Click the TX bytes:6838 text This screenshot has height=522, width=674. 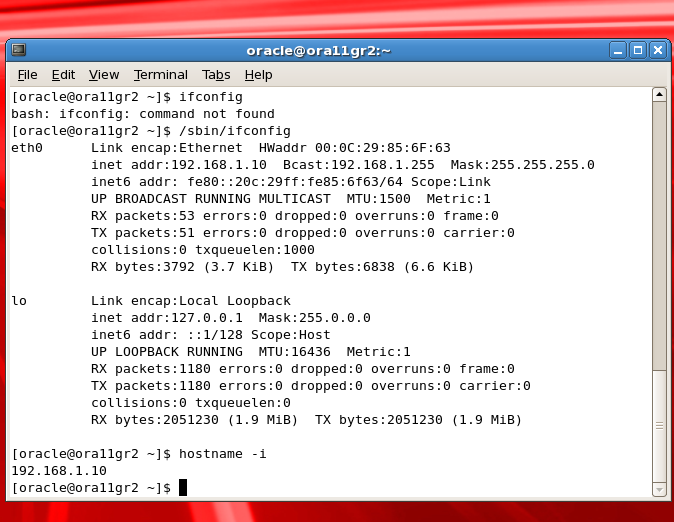click(343, 267)
